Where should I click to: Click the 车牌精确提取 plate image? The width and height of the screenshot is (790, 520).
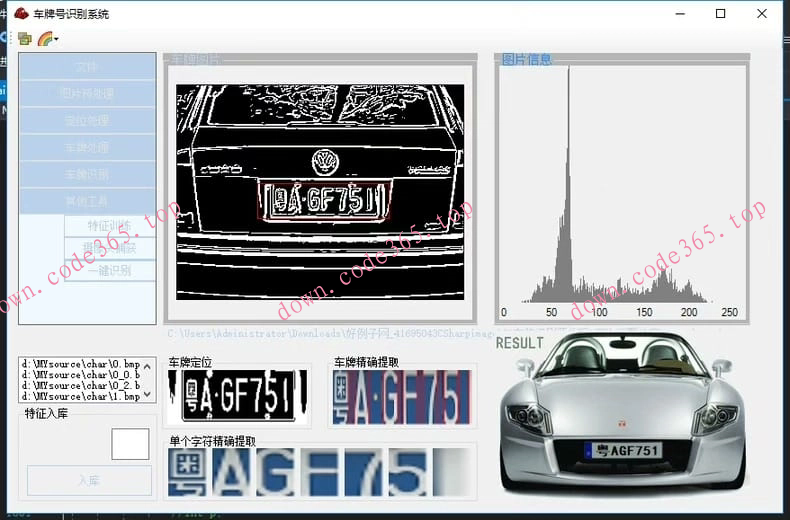point(402,397)
